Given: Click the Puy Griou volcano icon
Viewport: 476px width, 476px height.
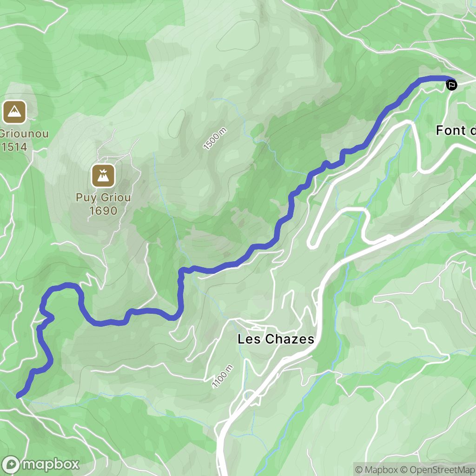Looking at the screenshot, I should [x=103, y=176].
